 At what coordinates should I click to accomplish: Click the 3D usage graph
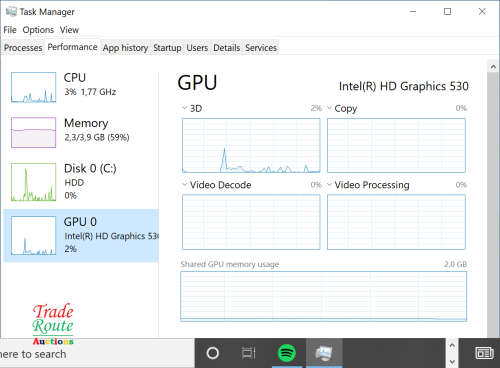[251, 145]
